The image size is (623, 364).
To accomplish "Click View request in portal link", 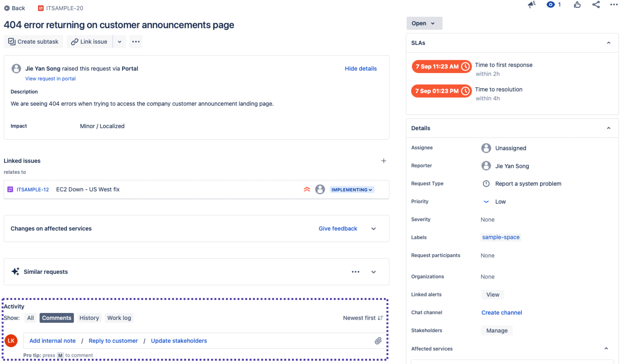I will pos(50,78).
